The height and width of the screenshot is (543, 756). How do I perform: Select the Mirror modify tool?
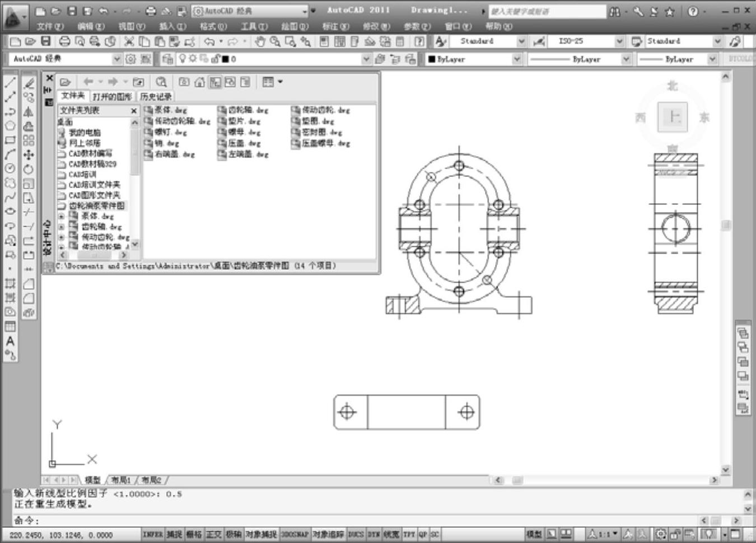29,111
